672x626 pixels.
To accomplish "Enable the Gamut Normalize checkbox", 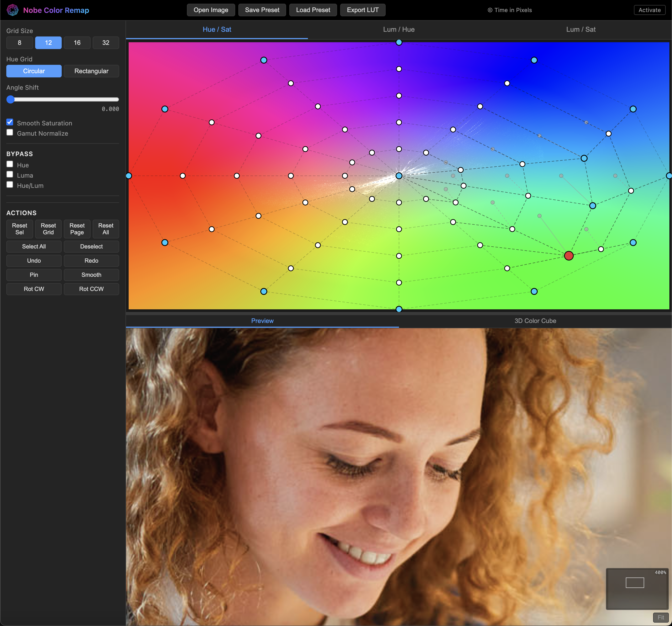I will pos(10,132).
